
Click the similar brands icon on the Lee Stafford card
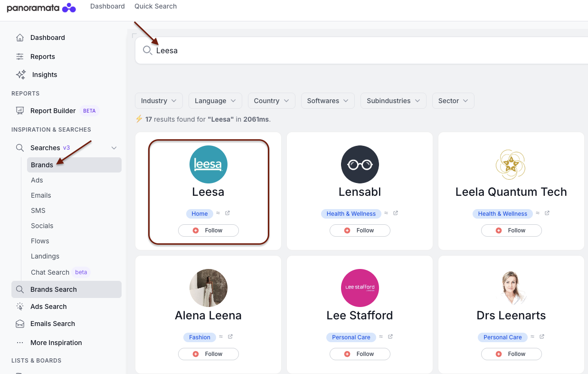(x=381, y=336)
